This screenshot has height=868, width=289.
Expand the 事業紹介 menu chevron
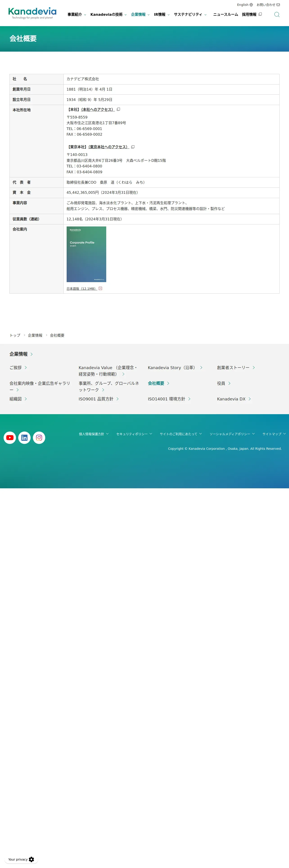click(x=85, y=15)
